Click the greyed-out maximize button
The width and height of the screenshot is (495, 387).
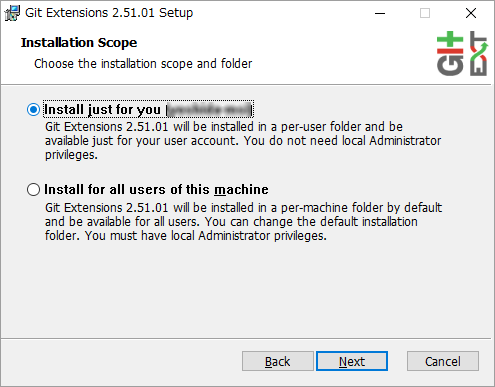coord(425,13)
